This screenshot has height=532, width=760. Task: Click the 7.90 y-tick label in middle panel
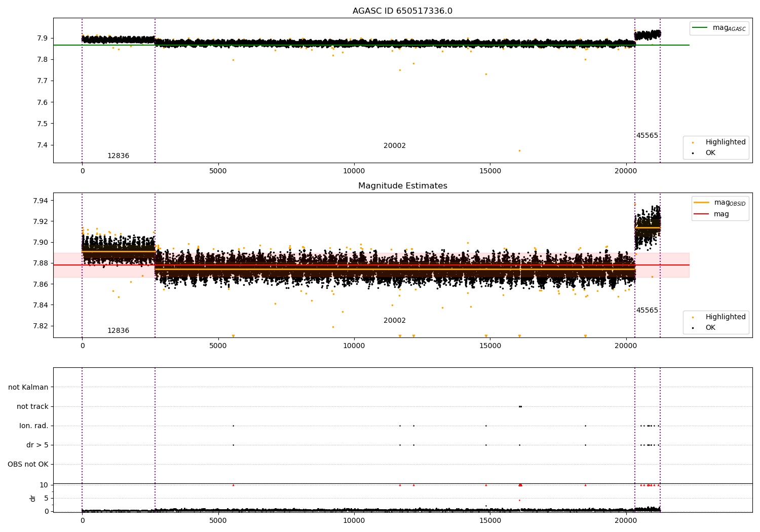click(x=41, y=242)
